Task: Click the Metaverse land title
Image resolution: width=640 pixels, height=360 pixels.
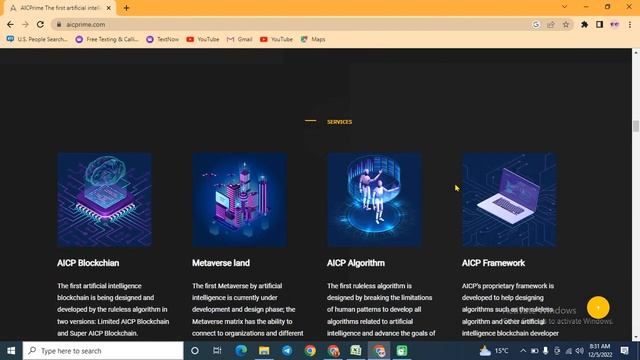Action: [221, 263]
